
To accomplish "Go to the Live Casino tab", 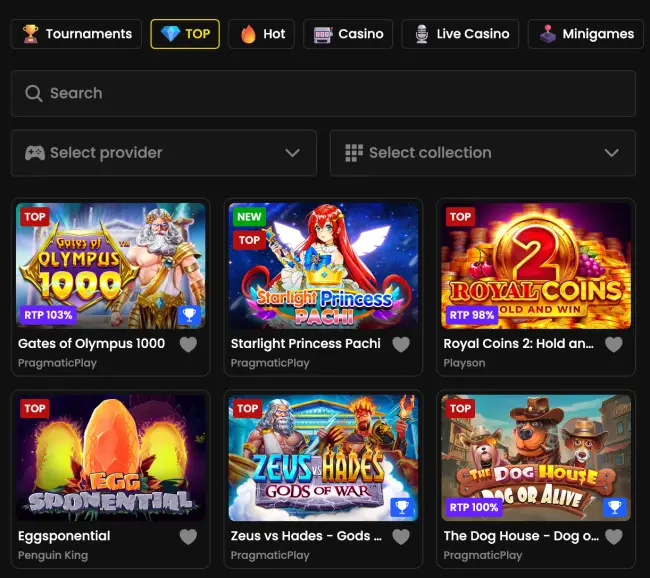I will point(461,34).
